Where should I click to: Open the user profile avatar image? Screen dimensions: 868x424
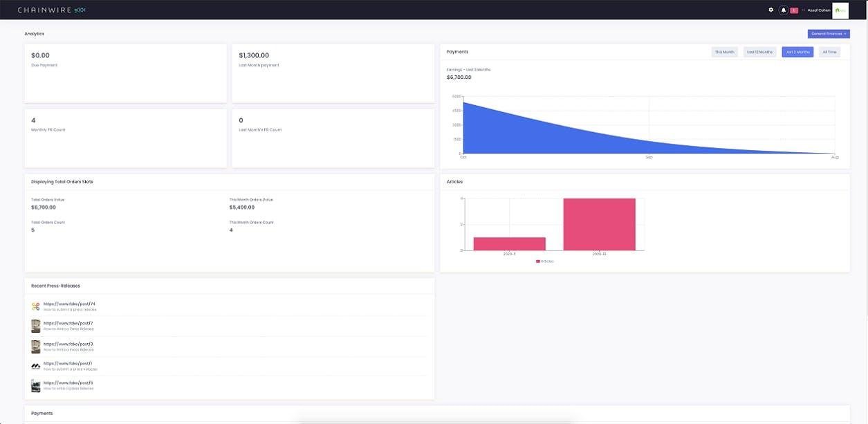[x=840, y=10]
